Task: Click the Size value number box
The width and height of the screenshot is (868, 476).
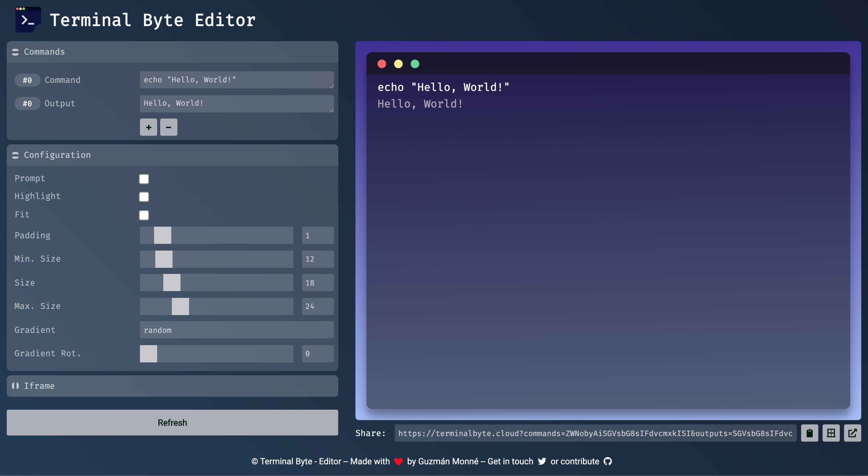Action: pos(317,283)
